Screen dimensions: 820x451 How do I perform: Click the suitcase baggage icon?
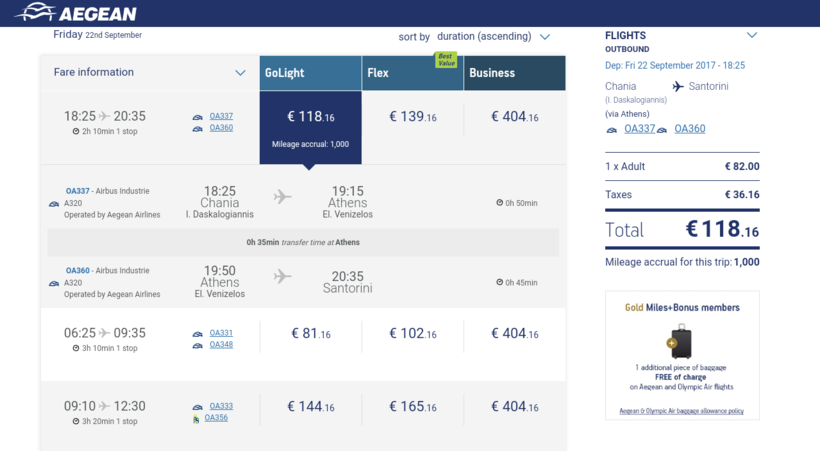click(x=680, y=342)
